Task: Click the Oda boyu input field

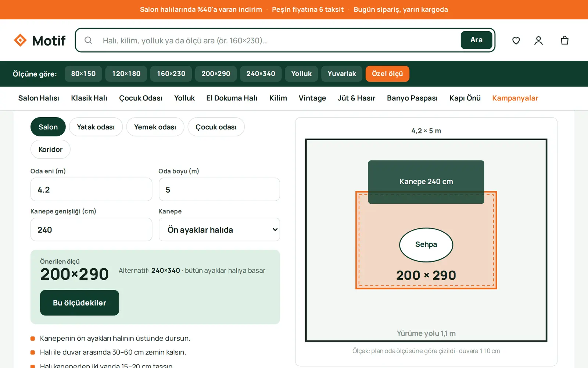Action: click(219, 190)
